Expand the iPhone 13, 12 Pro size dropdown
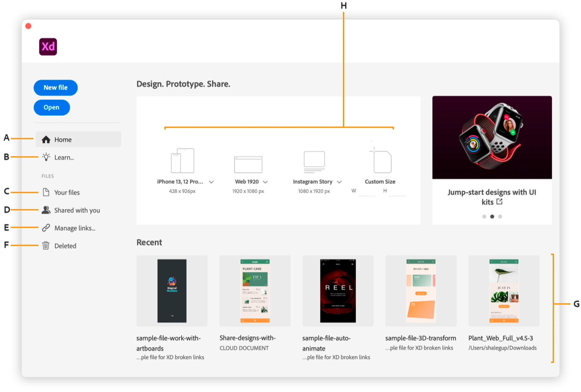The image size is (581, 392). (212, 182)
